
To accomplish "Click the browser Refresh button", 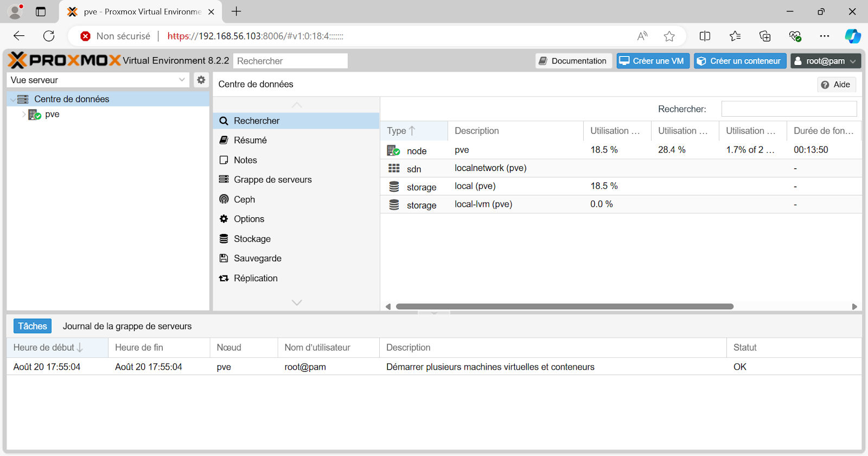I will [49, 36].
